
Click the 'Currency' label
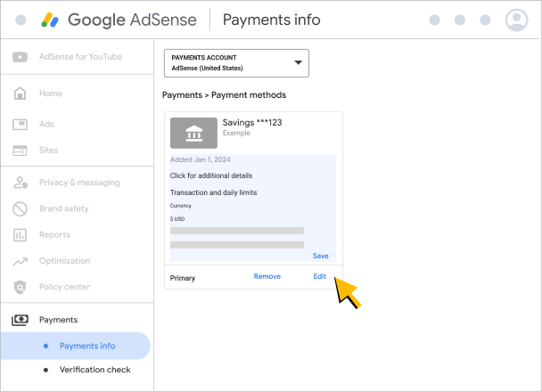pyautogui.click(x=180, y=206)
